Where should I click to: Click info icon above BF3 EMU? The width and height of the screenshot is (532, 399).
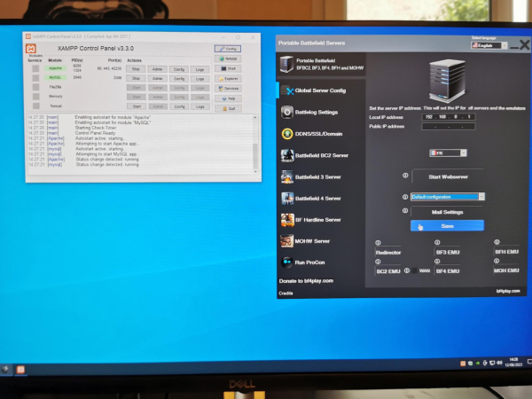pyautogui.click(x=437, y=242)
